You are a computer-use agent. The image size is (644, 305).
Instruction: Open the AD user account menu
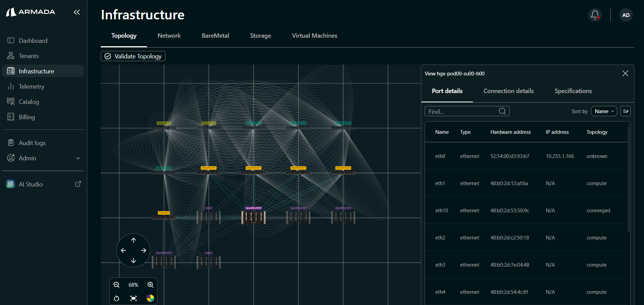tap(626, 15)
